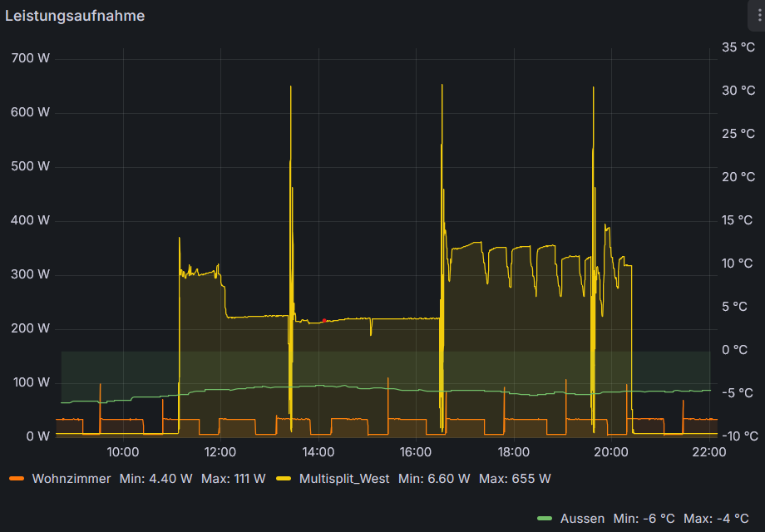Click the green Aussen color swatch

point(545,519)
